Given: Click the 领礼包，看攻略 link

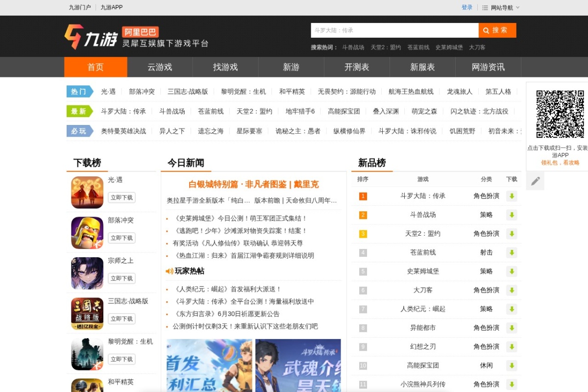Looking at the screenshot, I should 560,163.
